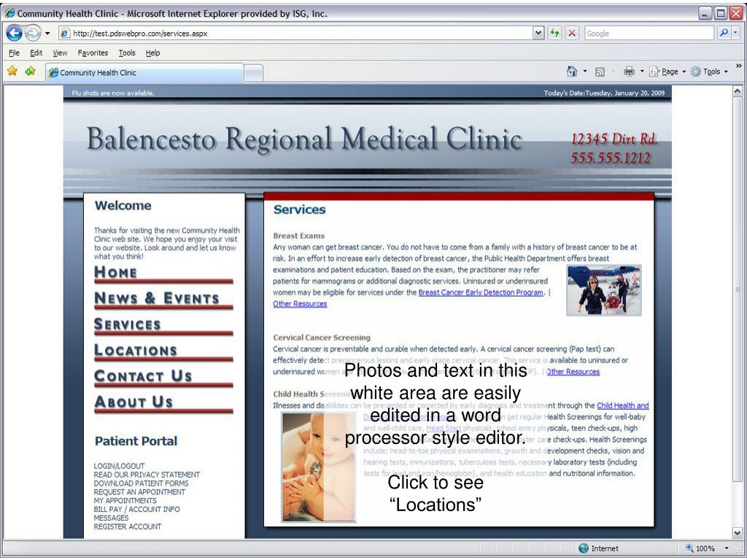Click the RSS feeds icon
The image size is (747, 560).
click(x=600, y=72)
